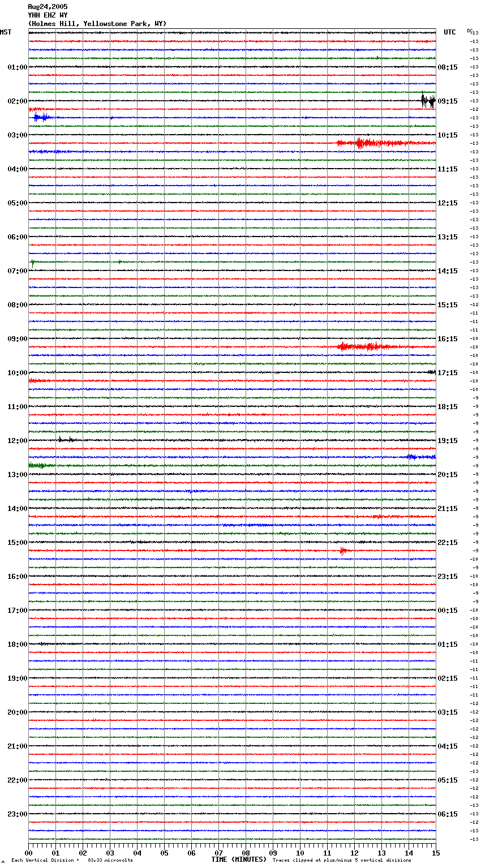Viewport: 481px width, 868px height.
Task: Click the 09:15 UTC time label
Action: tap(448, 101)
